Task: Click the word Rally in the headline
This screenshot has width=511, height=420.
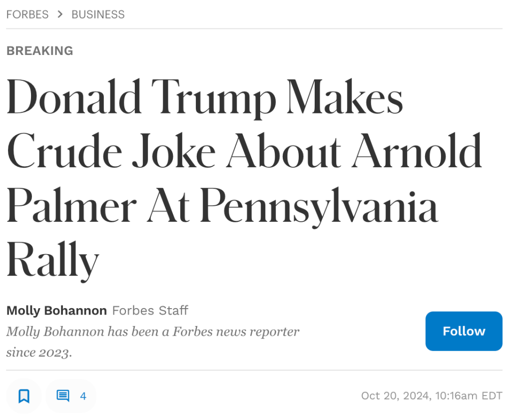Action: click(x=53, y=260)
